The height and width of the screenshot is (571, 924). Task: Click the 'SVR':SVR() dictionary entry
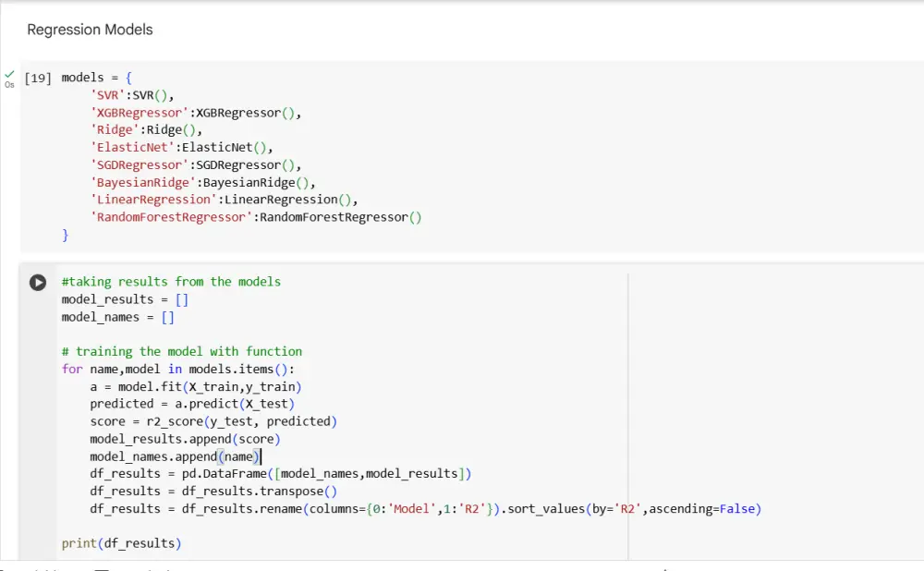(x=132, y=95)
